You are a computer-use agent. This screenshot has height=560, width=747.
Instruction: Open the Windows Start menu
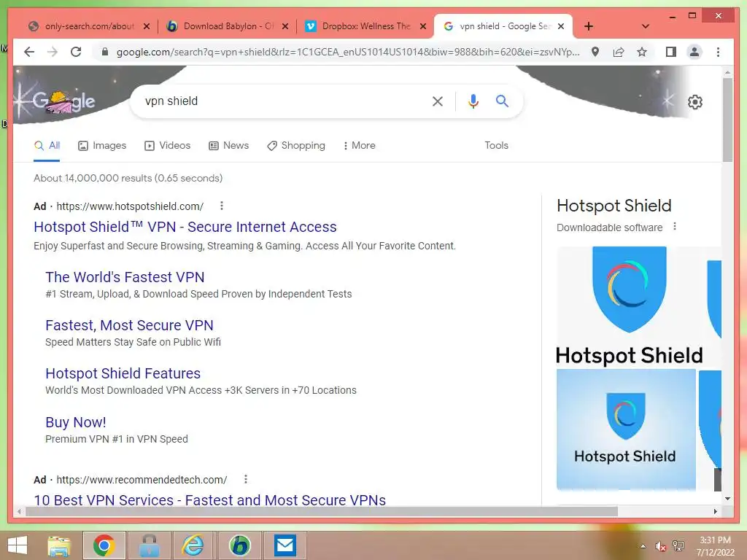(x=18, y=545)
